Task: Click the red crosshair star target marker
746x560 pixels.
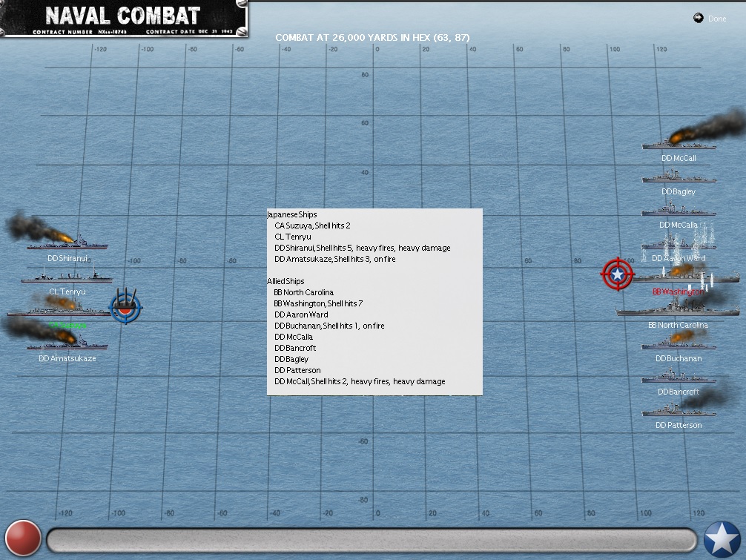Action: tap(618, 274)
